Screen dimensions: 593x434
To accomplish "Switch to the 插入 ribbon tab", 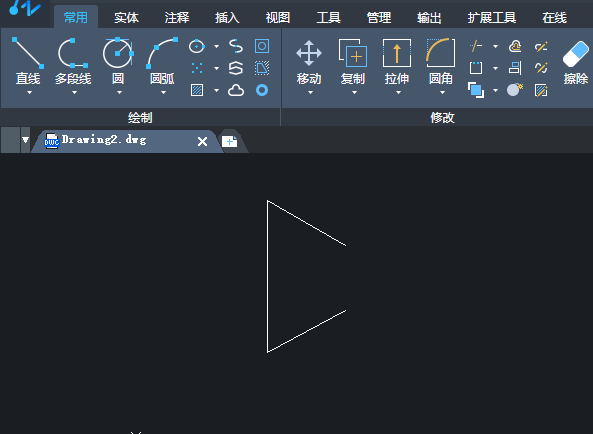I will pos(227,17).
